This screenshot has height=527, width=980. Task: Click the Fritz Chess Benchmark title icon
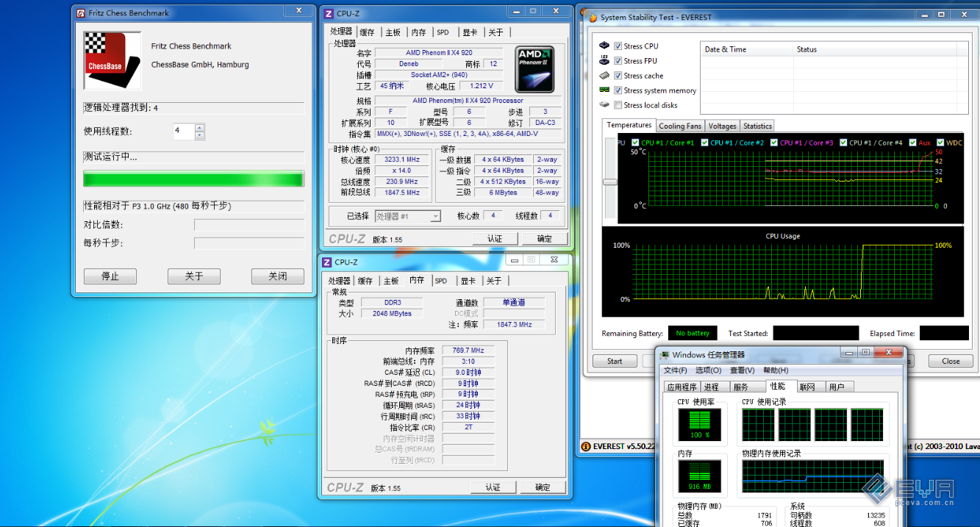pyautogui.click(x=80, y=12)
